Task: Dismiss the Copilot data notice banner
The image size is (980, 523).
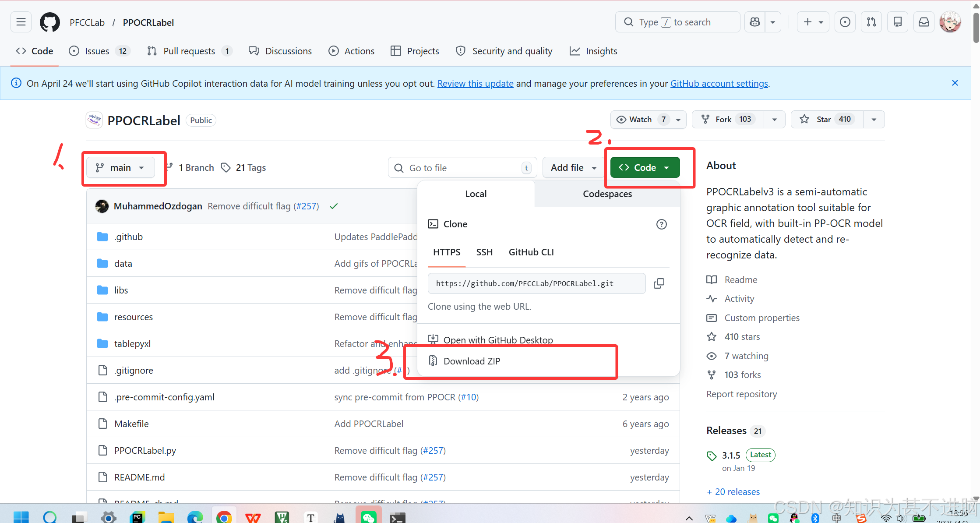Action: [955, 83]
